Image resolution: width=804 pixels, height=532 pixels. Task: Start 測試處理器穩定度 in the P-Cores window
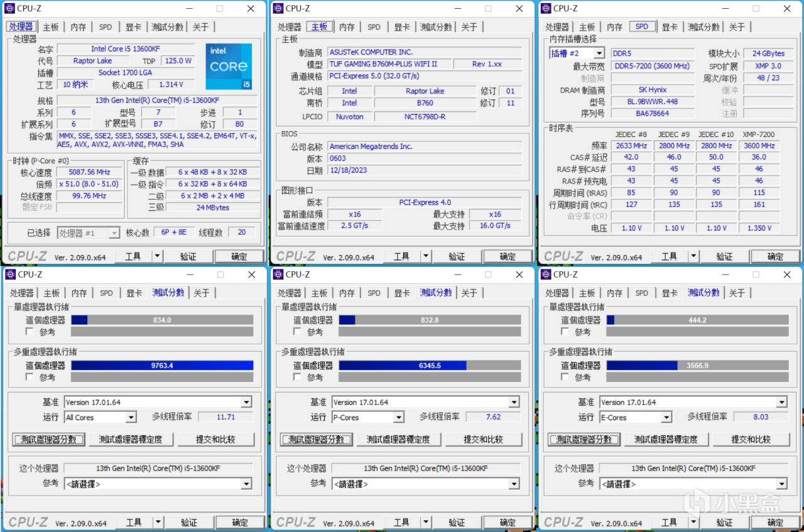[x=398, y=439]
